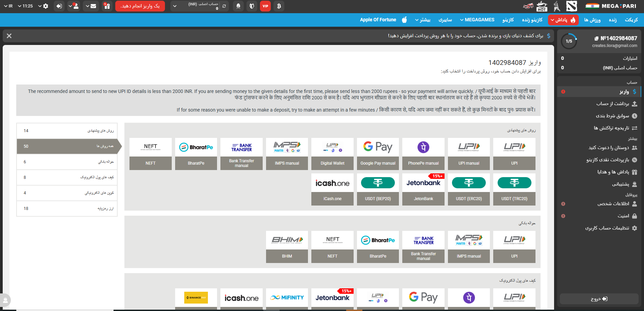Refresh the account balance

(224, 6)
